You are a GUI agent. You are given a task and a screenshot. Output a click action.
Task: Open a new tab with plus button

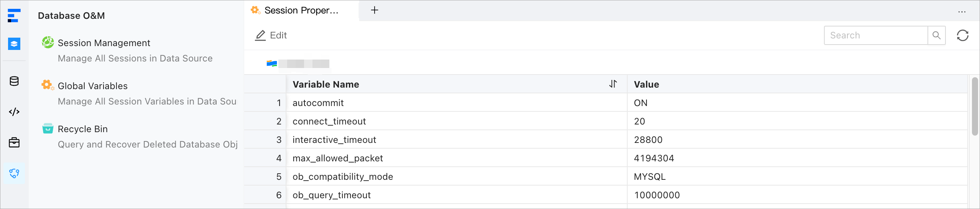pyautogui.click(x=375, y=10)
